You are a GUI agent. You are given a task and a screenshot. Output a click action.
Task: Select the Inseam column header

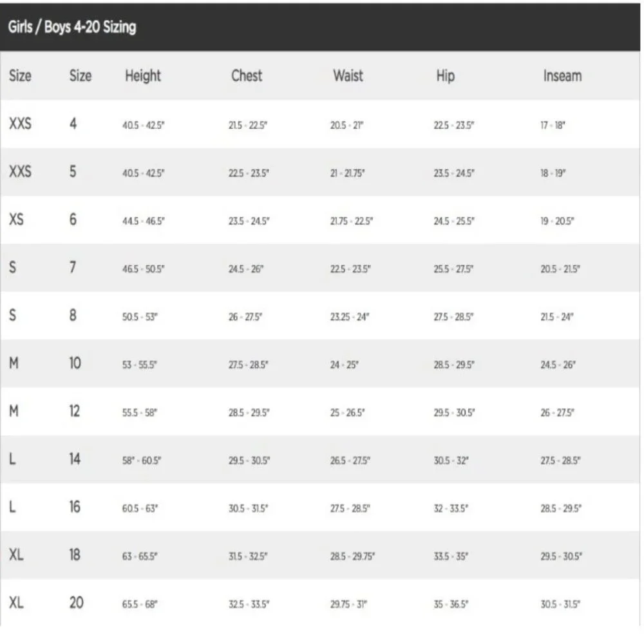pyautogui.click(x=562, y=75)
